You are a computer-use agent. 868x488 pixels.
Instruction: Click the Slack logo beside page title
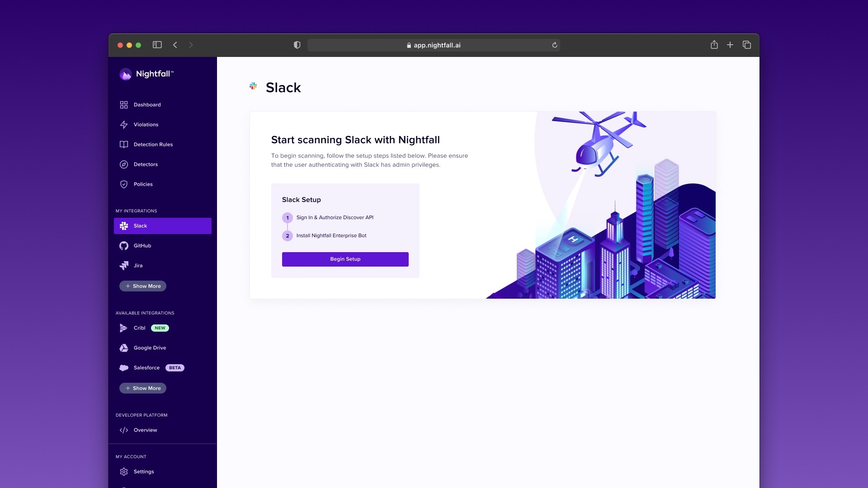coord(253,86)
